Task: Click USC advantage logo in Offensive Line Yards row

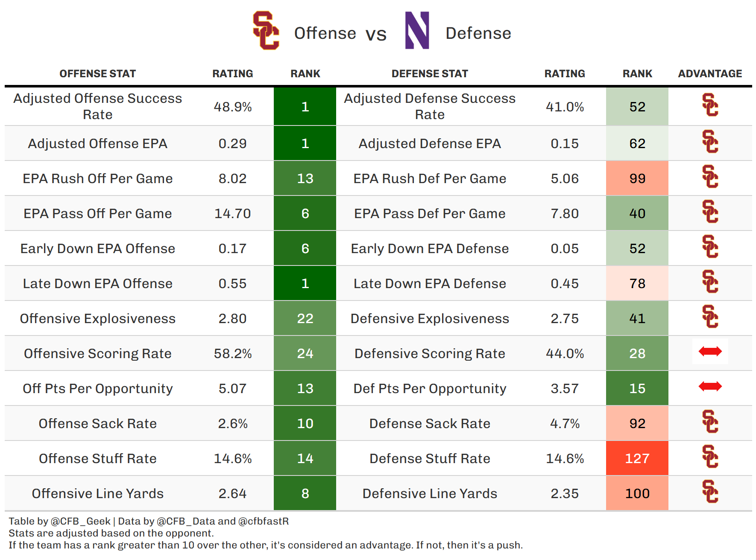Action: click(x=710, y=492)
